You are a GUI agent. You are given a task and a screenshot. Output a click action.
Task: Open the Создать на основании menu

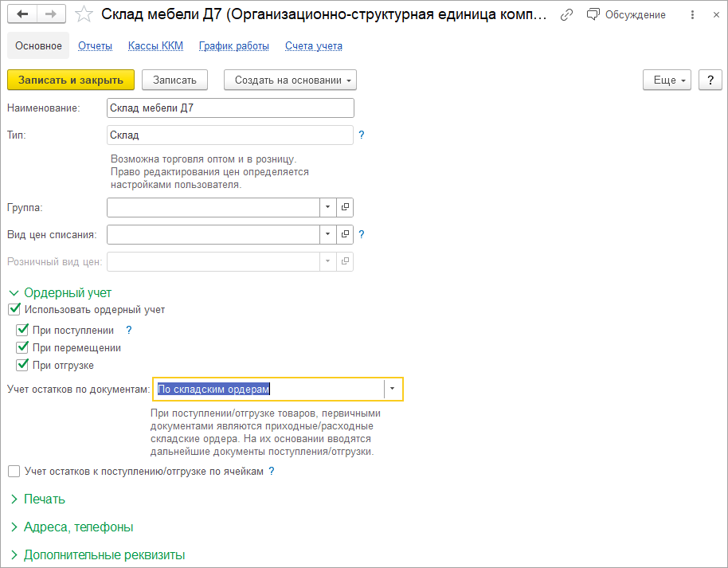(x=290, y=80)
